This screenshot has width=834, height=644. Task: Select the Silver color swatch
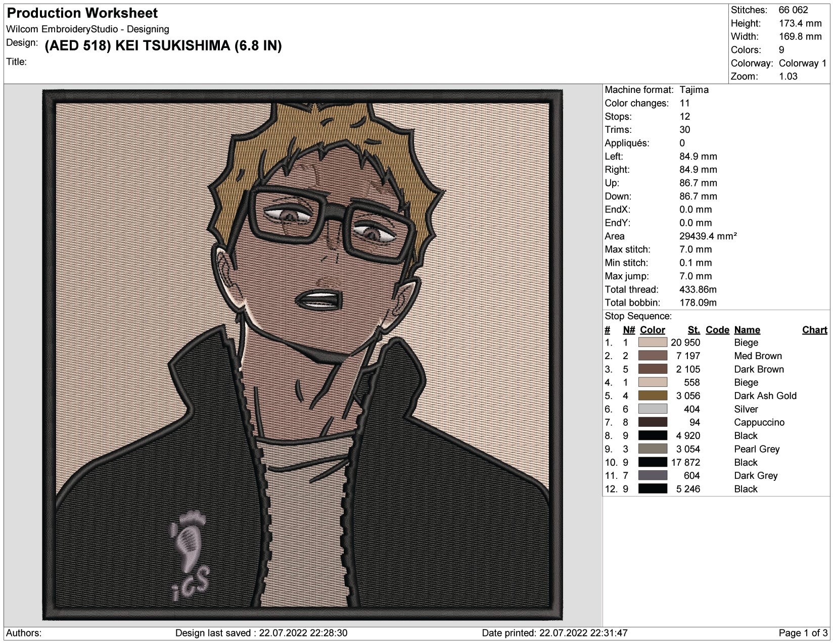(x=652, y=409)
